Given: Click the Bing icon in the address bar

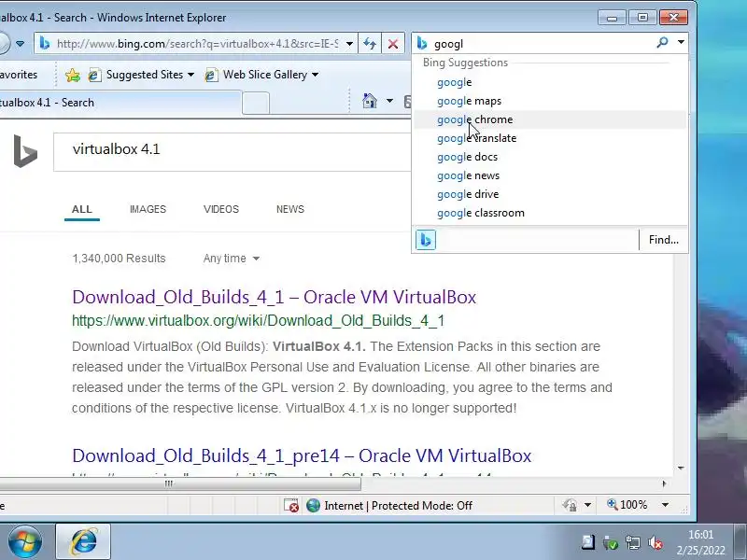Looking at the screenshot, I should (45, 43).
